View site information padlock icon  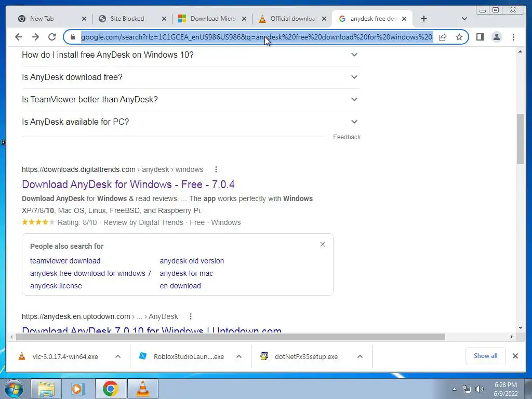coord(72,37)
